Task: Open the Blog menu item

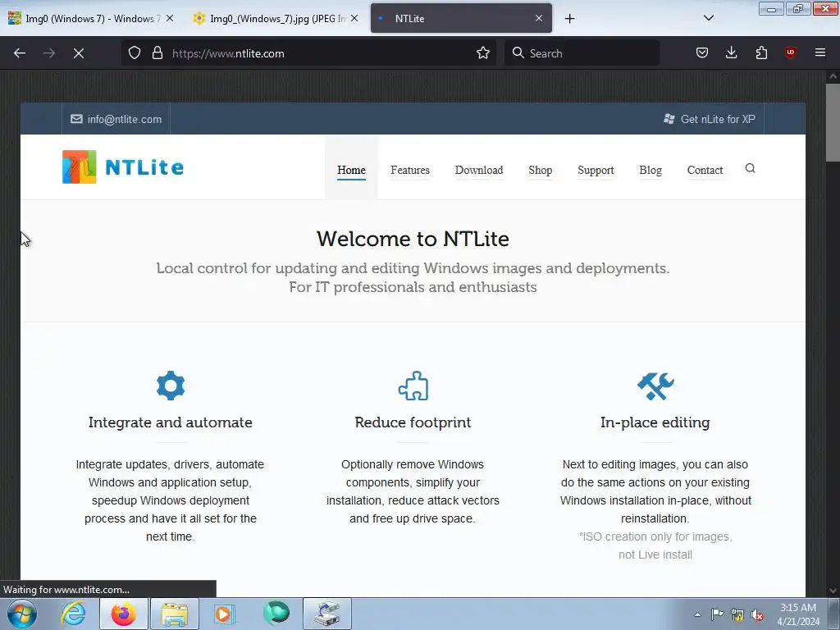Action: [x=651, y=170]
